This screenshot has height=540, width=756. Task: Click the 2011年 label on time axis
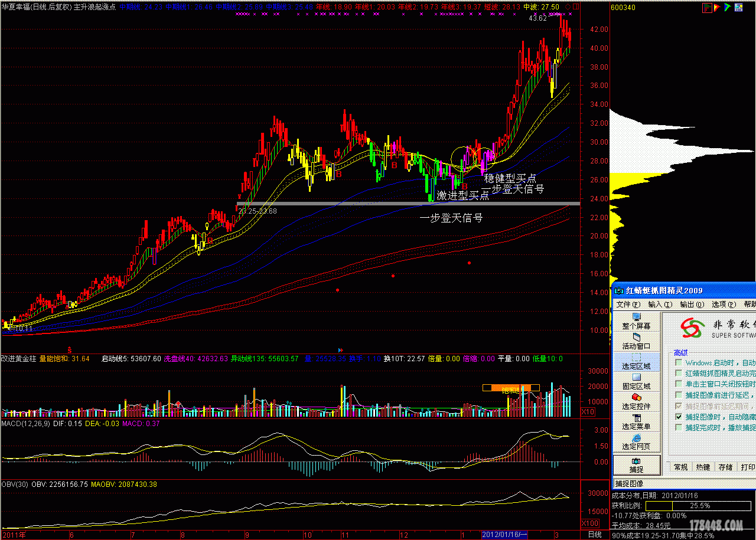14,534
